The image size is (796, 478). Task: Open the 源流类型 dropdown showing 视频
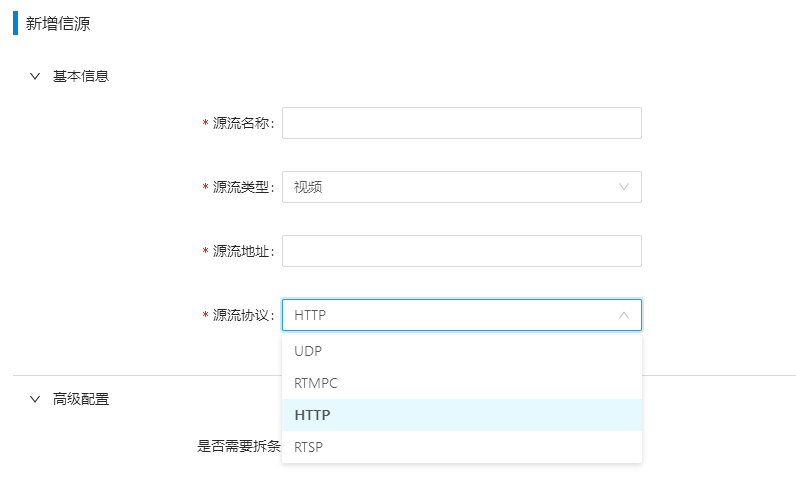coord(461,187)
